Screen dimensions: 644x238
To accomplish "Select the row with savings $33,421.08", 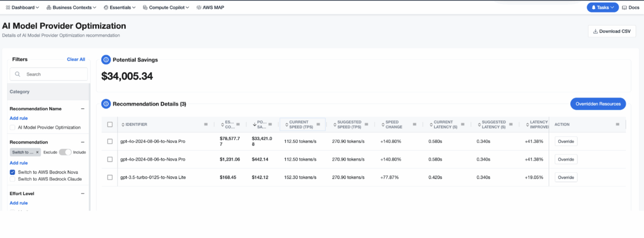I will [x=110, y=141].
